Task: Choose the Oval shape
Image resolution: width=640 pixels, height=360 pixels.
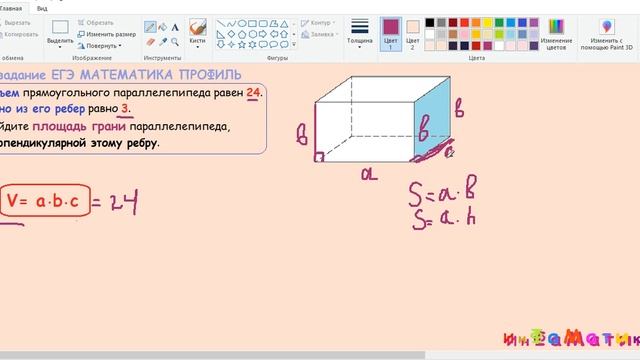Action: click(242, 24)
